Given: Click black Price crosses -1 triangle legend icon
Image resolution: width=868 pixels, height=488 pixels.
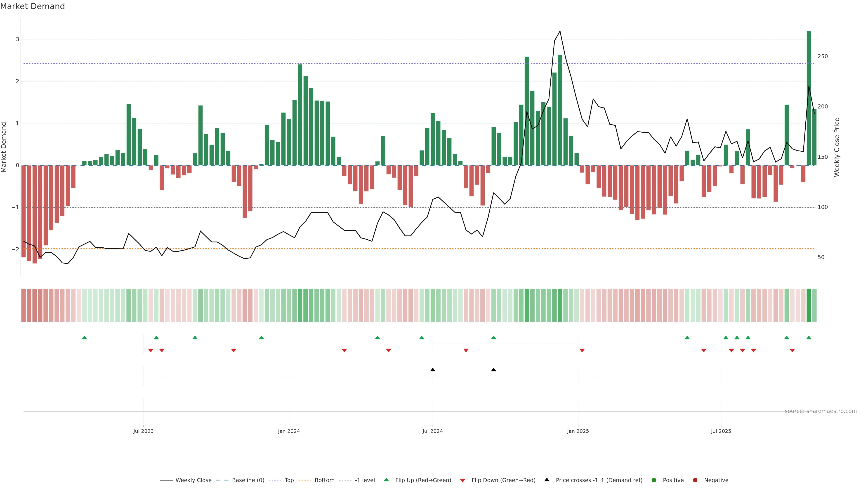Looking at the screenshot, I should 547,480.
